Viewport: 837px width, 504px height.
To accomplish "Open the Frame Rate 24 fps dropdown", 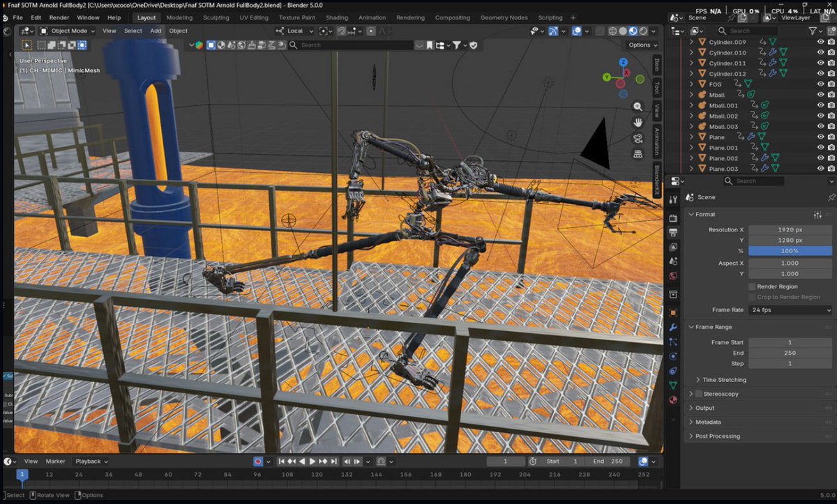I will pyautogui.click(x=790, y=310).
